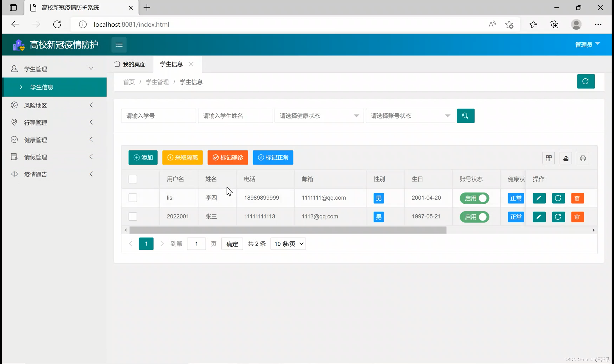Open the 10 条/页 page size dropdown
Viewport: 614px width, 364px height.
[288, 244]
